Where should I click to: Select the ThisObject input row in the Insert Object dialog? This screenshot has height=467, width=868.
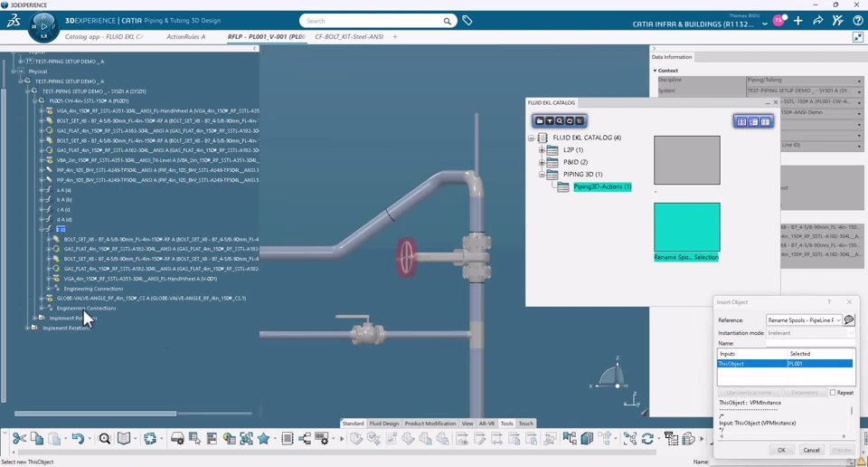click(x=785, y=364)
